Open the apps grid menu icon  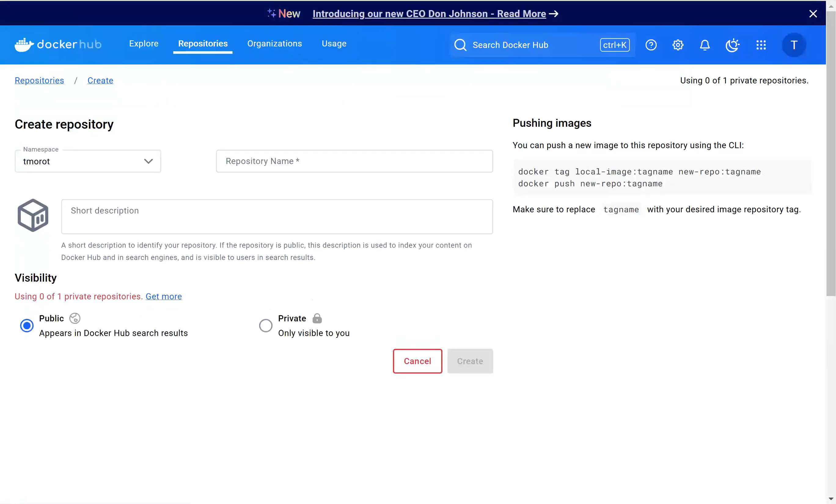click(761, 45)
